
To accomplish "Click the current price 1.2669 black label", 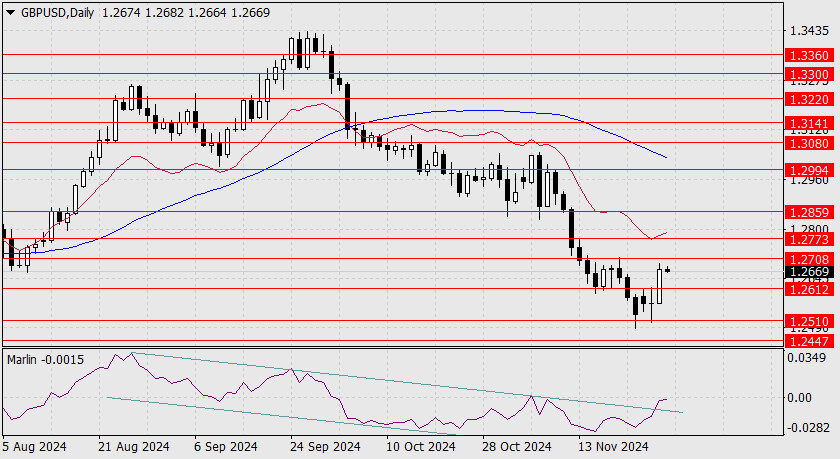I will tap(809, 272).
